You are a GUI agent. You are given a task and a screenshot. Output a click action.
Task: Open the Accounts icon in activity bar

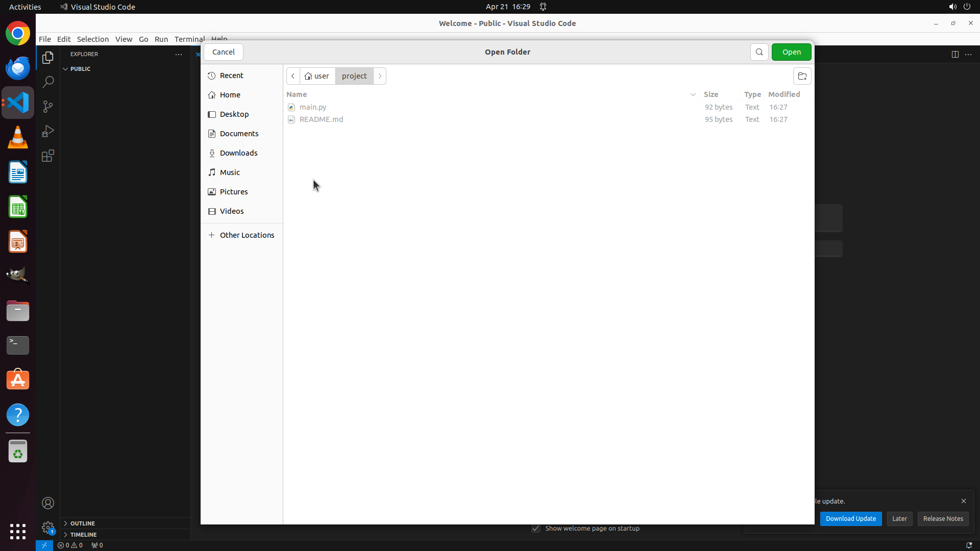[48, 503]
